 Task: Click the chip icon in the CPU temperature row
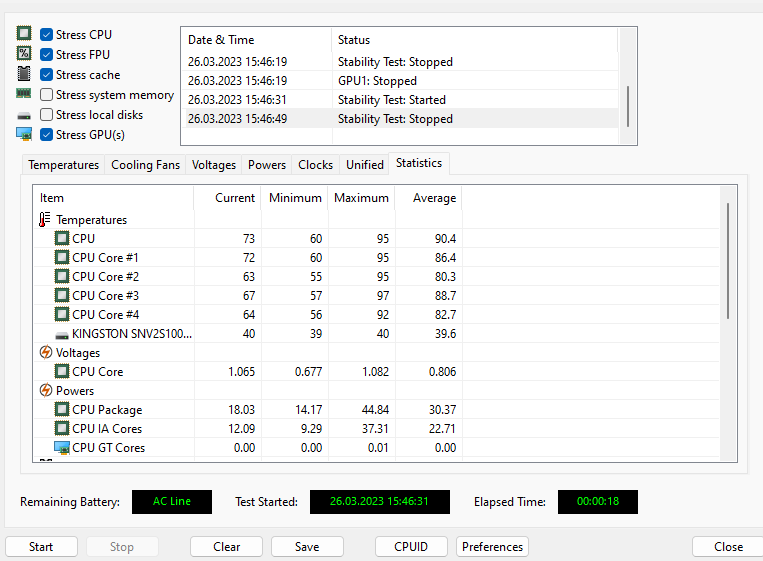(62, 238)
